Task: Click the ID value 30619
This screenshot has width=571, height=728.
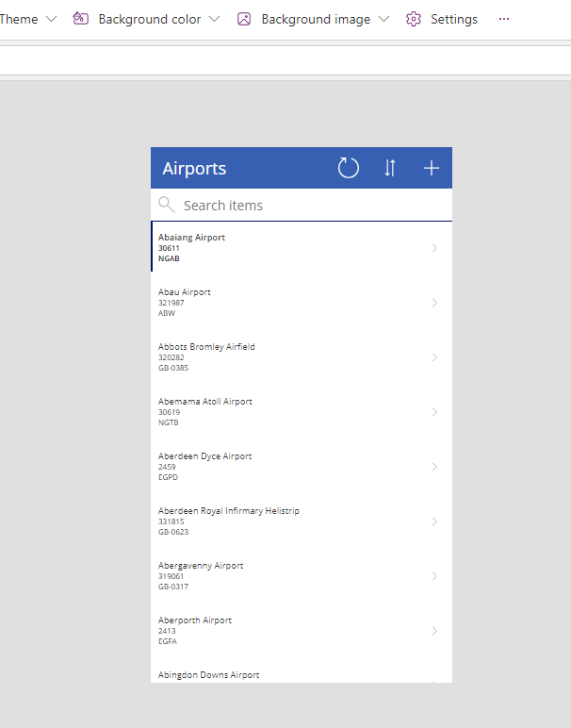Action: pos(169,412)
